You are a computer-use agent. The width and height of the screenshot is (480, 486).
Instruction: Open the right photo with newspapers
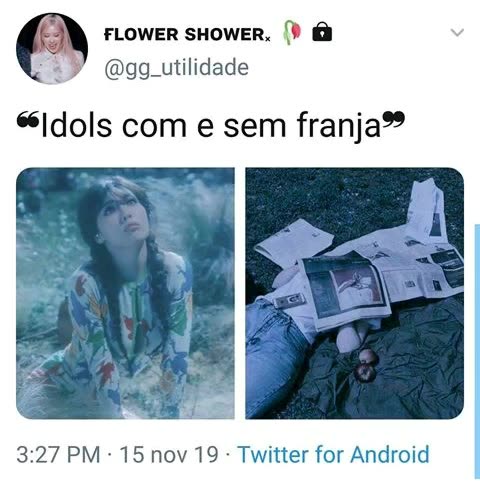355,293
